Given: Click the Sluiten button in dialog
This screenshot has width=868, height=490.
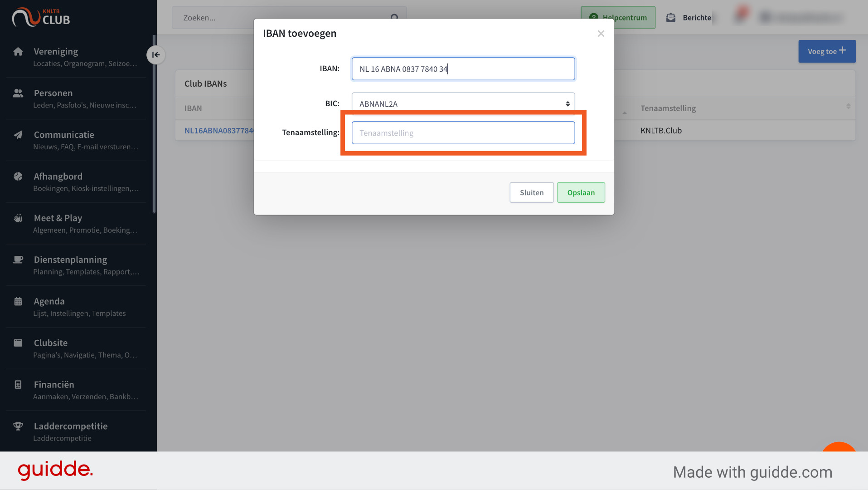Looking at the screenshot, I should click(x=531, y=192).
